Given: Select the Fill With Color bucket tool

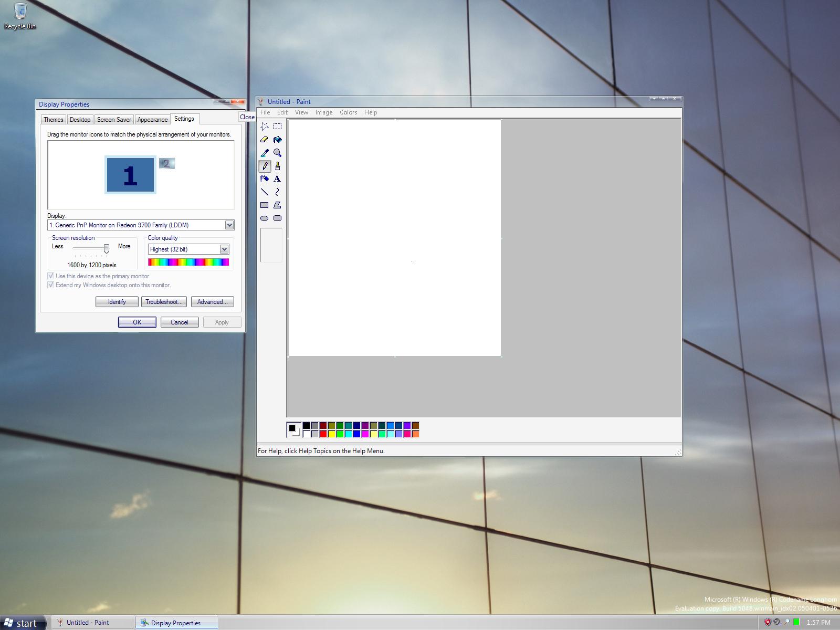Looking at the screenshot, I should [x=277, y=140].
